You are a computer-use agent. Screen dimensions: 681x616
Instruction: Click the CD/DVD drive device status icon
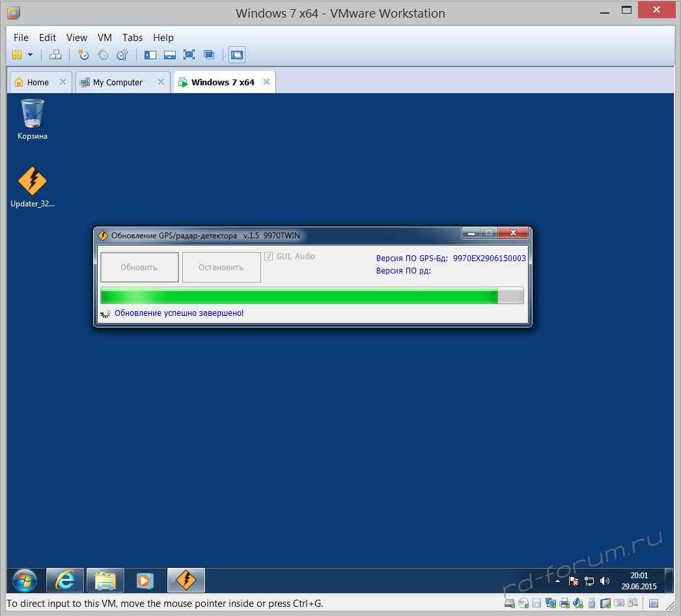click(523, 604)
